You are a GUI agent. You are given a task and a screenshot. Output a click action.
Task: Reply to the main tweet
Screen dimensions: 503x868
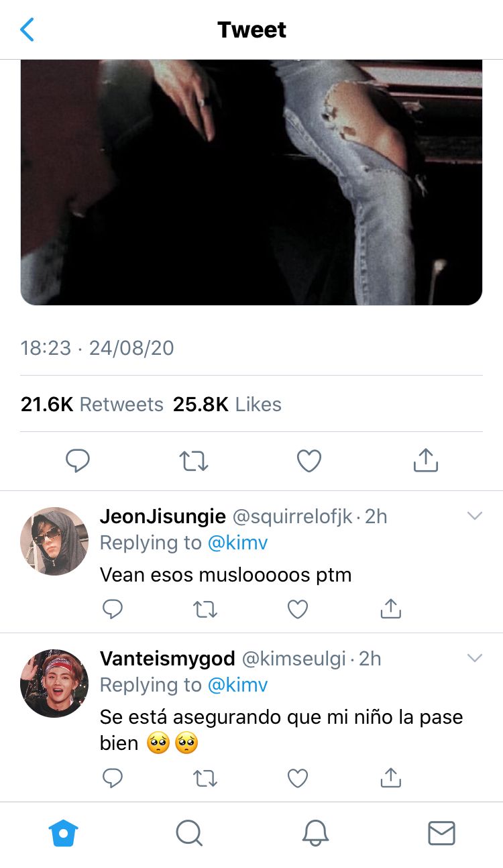(x=78, y=460)
